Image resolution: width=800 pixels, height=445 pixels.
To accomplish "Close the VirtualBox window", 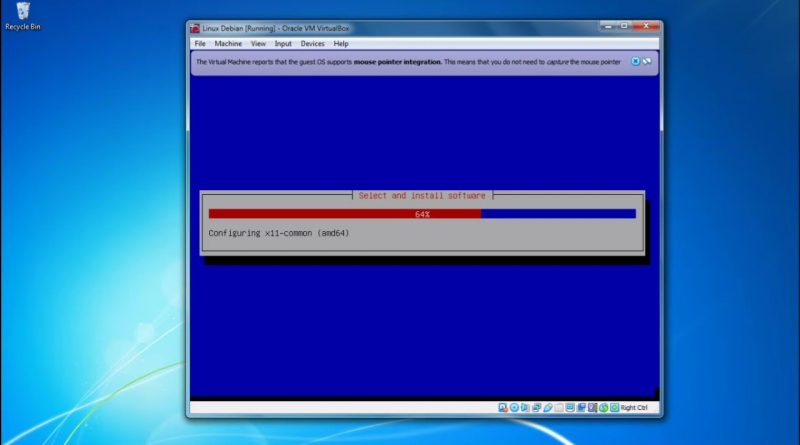I will (646, 26).
